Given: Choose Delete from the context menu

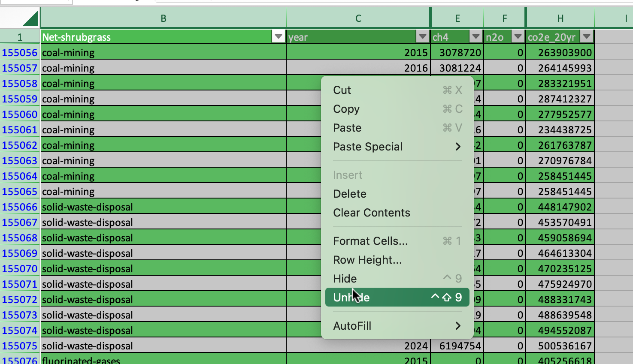Looking at the screenshot, I should (x=397, y=194).
